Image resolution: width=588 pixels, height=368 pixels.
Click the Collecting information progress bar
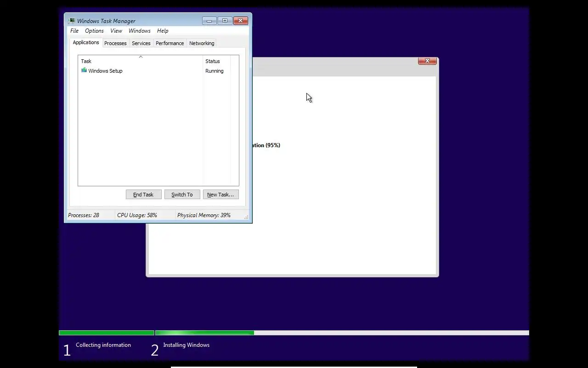107,333
